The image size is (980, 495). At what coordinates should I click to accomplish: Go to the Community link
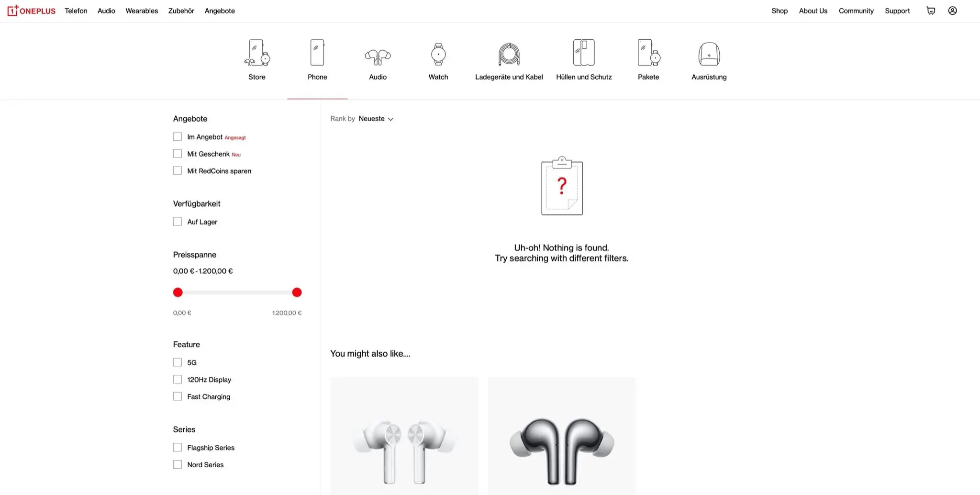click(x=856, y=11)
